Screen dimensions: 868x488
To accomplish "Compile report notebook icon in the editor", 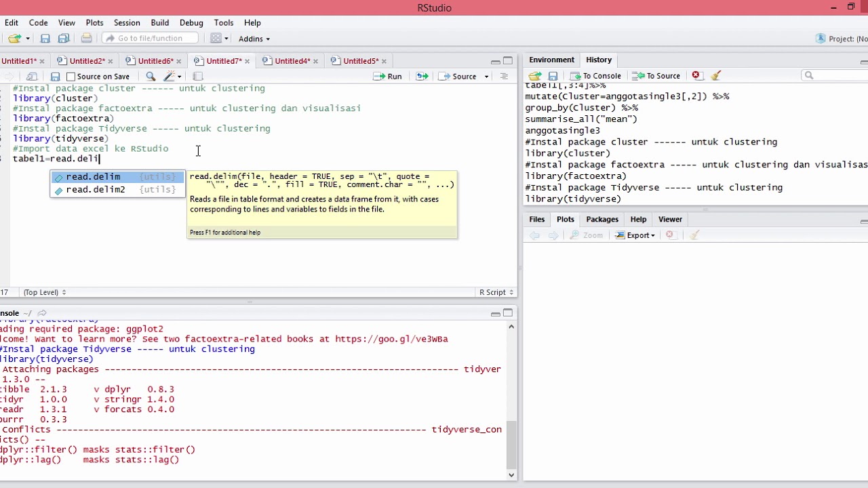I will tap(198, 77).
